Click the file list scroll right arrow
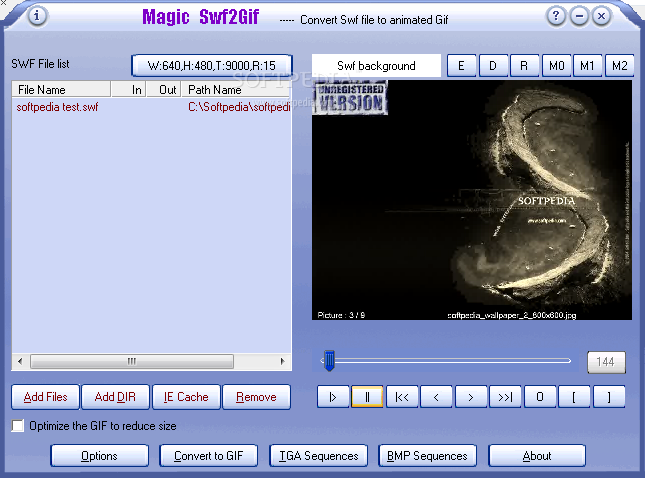The height and width of the screenshot is (478, 645). (283, 362)
